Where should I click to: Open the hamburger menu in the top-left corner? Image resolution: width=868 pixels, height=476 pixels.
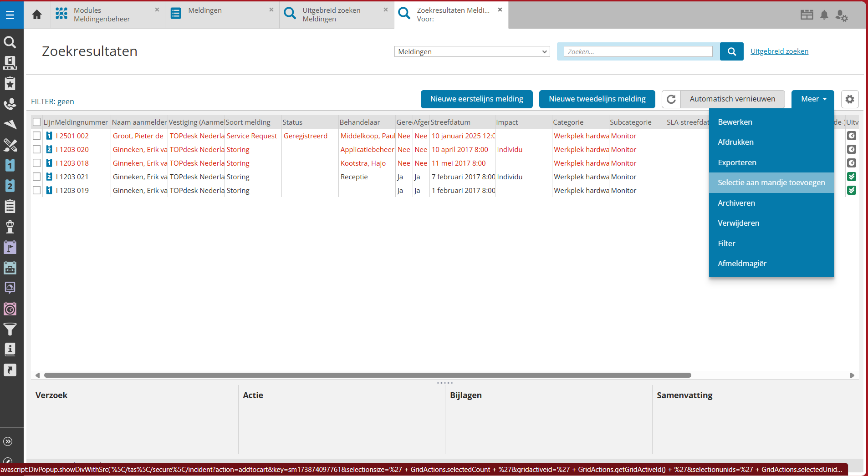10,15
